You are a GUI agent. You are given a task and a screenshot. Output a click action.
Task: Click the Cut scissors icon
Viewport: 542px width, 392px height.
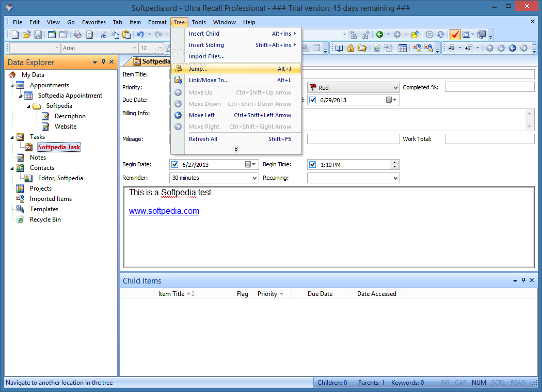point(103,35)
